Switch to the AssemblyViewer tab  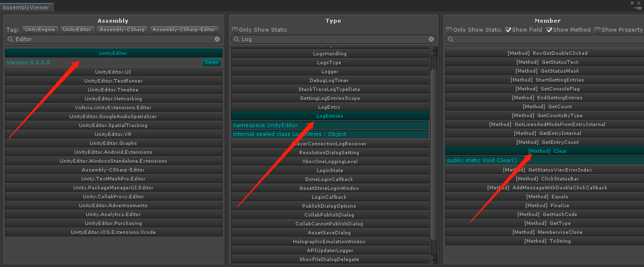click(26, 7)
